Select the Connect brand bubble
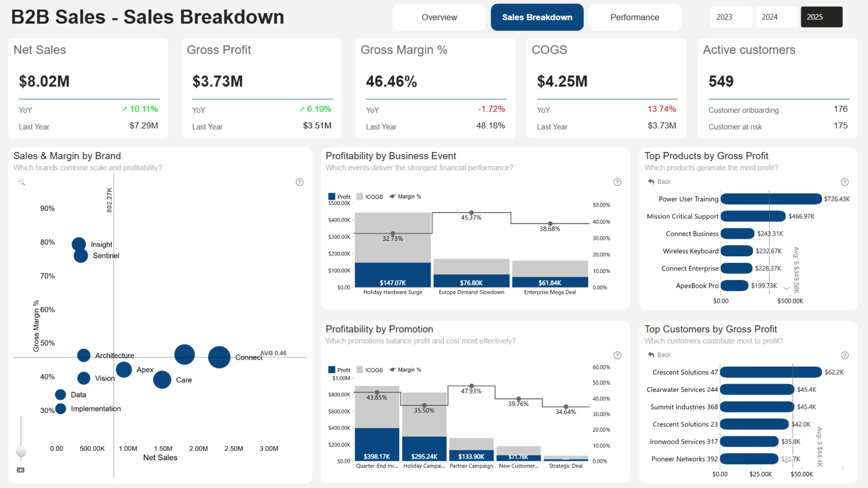This screenshot has height=488, width=868. click(219, 357)
